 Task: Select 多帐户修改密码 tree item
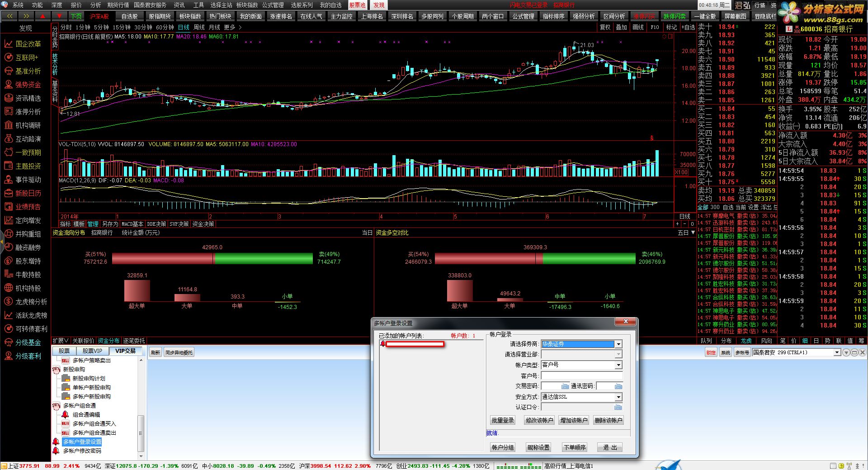[82, 451]
